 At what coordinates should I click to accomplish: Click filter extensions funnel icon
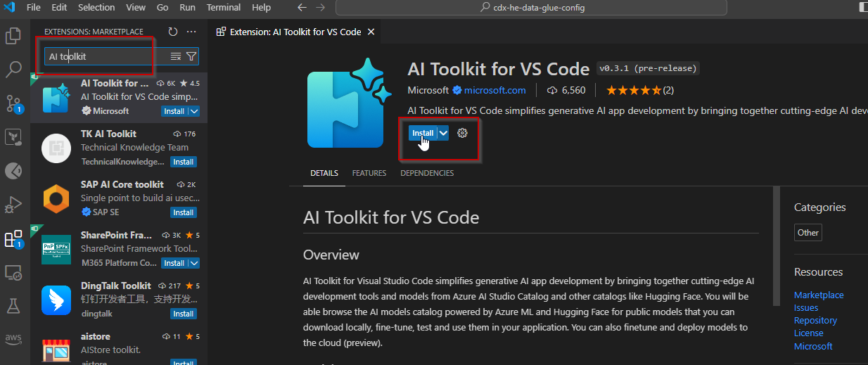point(191,56)
